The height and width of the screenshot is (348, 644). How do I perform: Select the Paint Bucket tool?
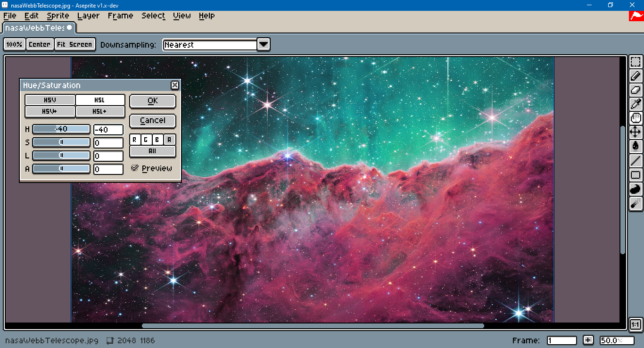(x=636, y=146)
